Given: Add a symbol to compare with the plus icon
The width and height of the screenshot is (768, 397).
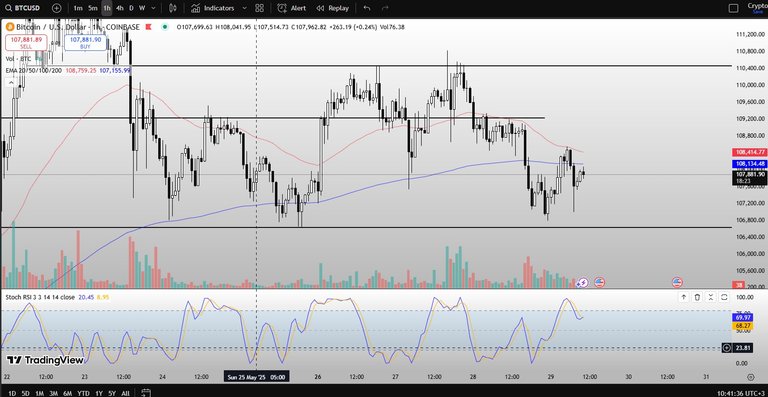Looking at the screenshot, I should pyautogui.click(x=56, y=8).
